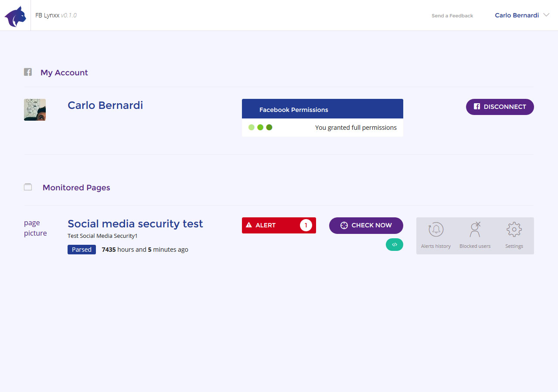The width and height of the screenshot is (558, 392).
Task: Click the light green permission dot
Action: pyautogui.click(x=252, y=127)
